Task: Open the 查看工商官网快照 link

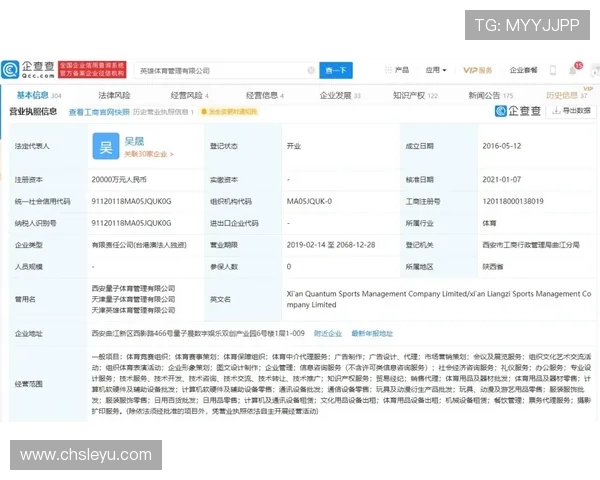Action: (99, 112)
